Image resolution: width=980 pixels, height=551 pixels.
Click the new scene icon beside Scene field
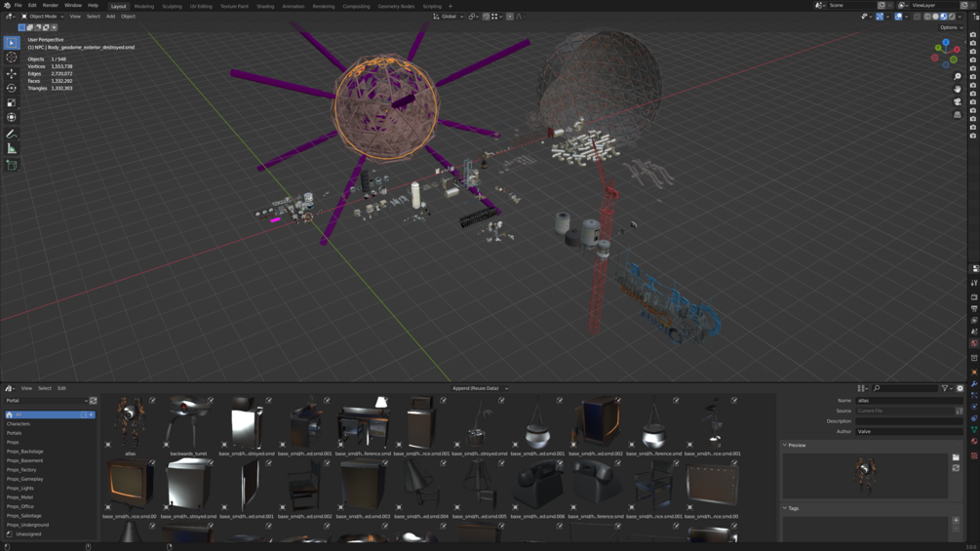point(882,5)
